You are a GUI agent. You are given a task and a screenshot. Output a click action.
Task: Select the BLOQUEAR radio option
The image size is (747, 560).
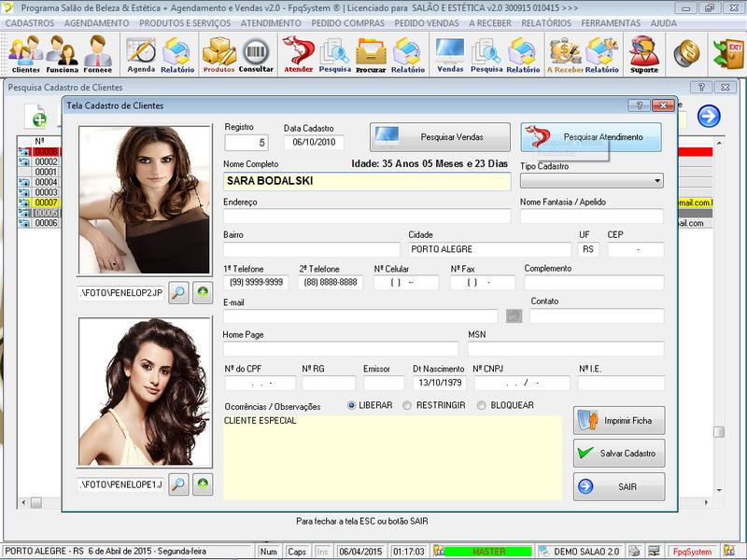coord(481,405)
